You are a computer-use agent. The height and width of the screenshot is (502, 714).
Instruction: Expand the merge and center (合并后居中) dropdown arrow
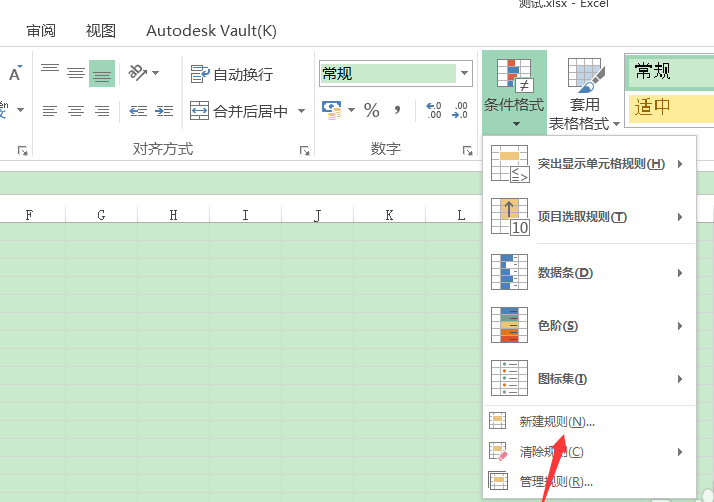[x=301, y=111]
